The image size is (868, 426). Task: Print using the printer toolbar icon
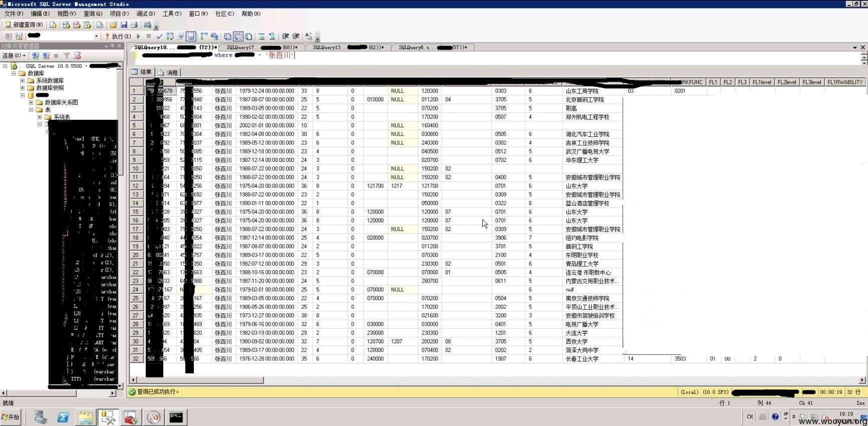134,24
